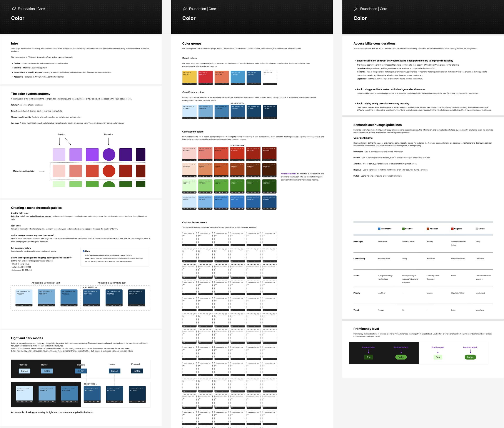Viewport: 504px width, 428px height.
Task: Click 'Creating a monochromatic palette' heading
Action: point(36,208)
